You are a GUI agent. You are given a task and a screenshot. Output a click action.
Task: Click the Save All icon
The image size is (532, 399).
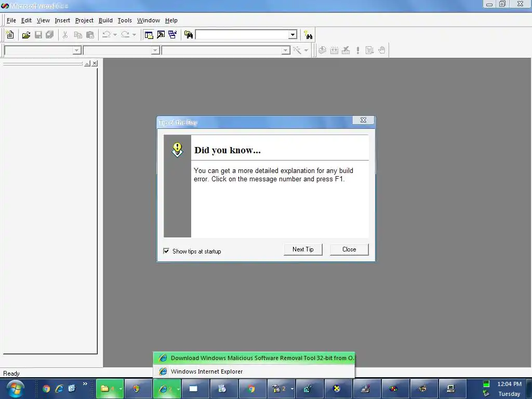(x=50, y=35)
